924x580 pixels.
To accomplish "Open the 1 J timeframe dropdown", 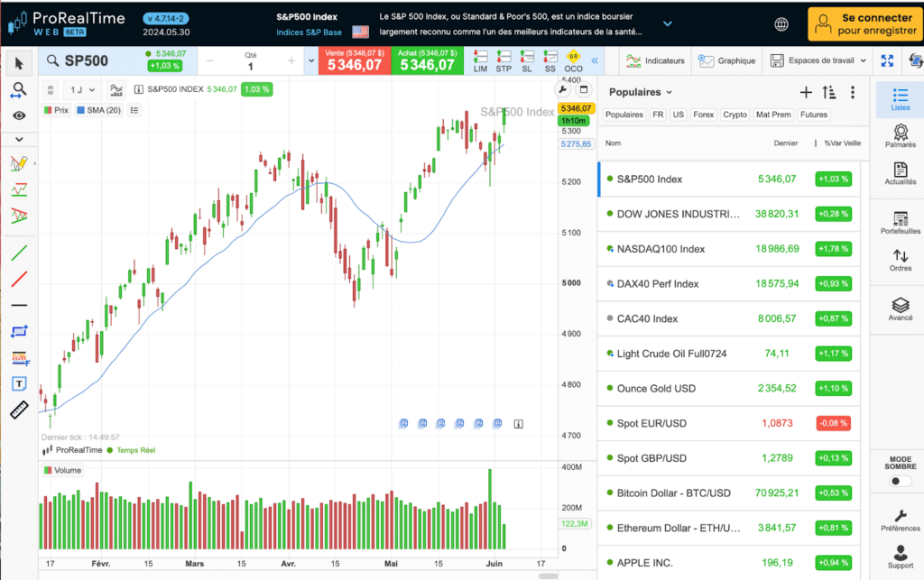I will point(82,90).
